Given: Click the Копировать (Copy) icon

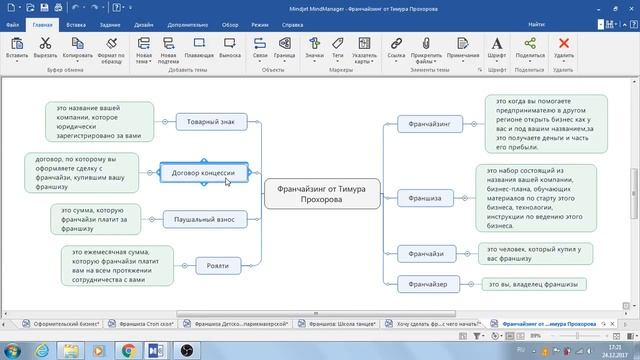Looking at the screenshot, I should [x=77, y=43].
